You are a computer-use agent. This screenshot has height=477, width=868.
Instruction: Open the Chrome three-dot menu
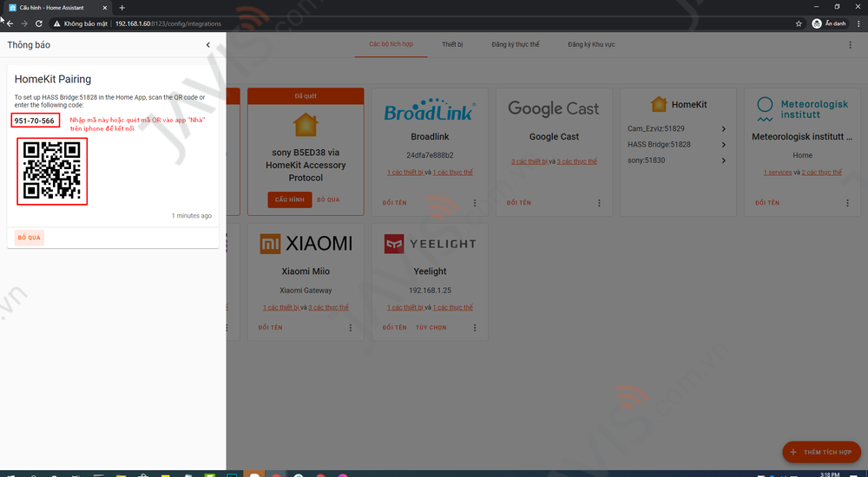(x=858, y=23)
